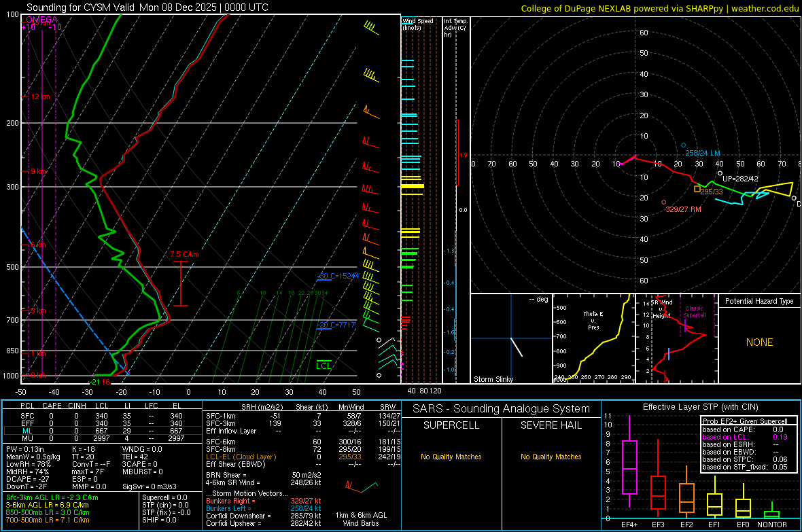The image size is (802, 532).
Task: Select the highlighted ML parcel row
Action: 102,431
